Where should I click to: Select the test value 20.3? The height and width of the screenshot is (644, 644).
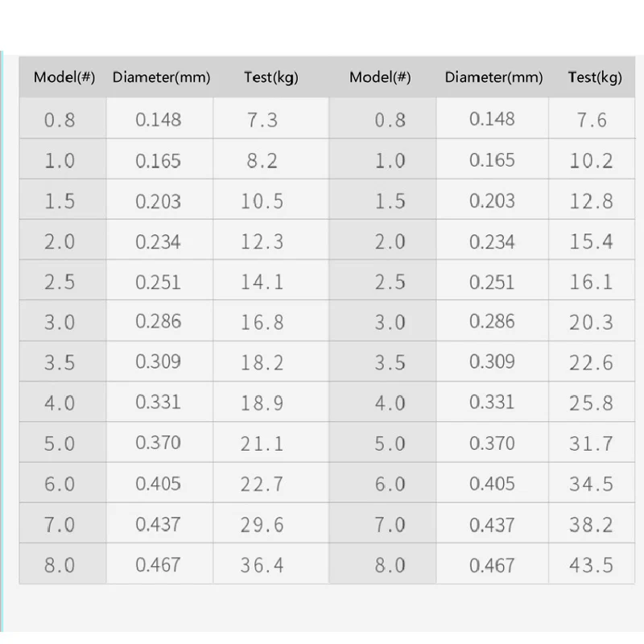(592, 322)
